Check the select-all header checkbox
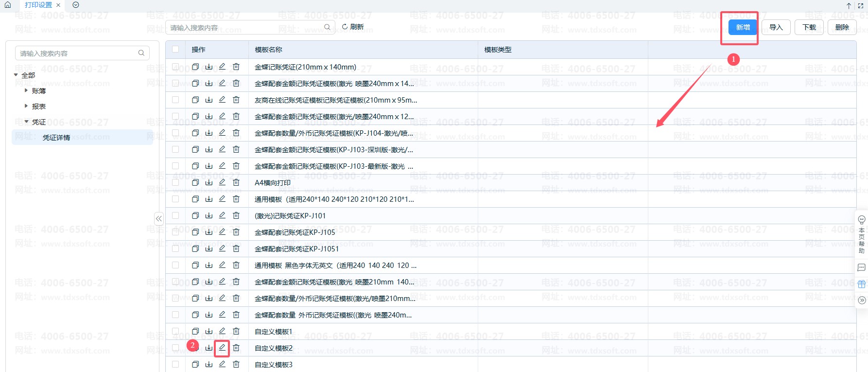 coord(175,49)
